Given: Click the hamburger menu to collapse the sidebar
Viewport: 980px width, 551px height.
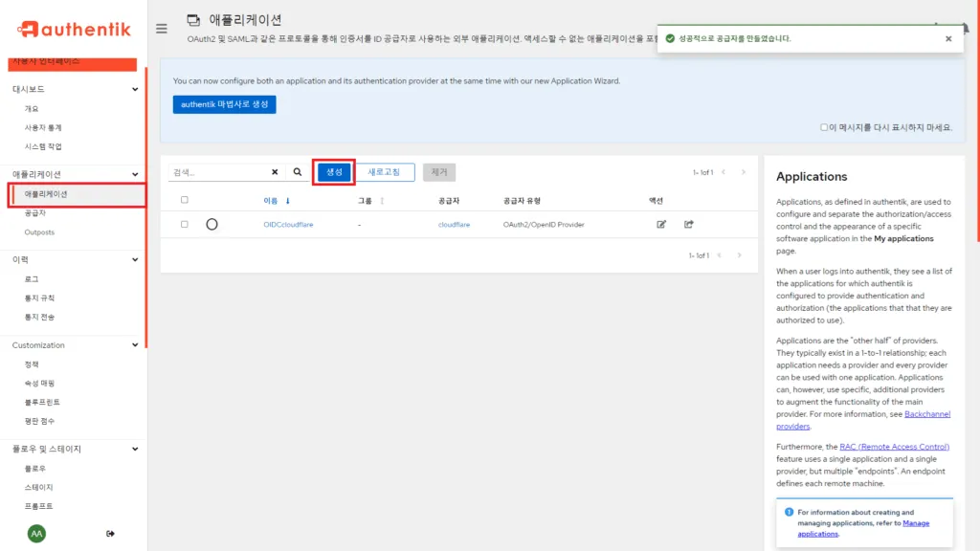Looking at the screenshot, I should [161, 28].
